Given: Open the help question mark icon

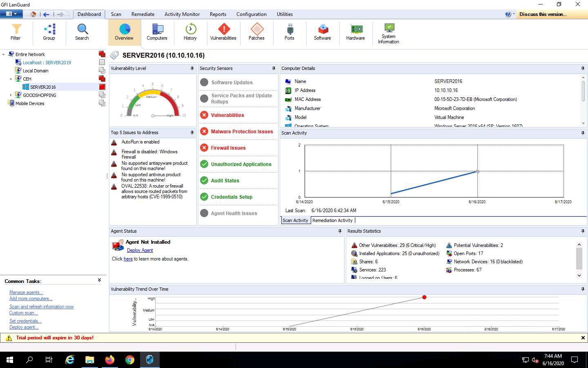Looking at the screenshot, I should (x=508, y=14).
